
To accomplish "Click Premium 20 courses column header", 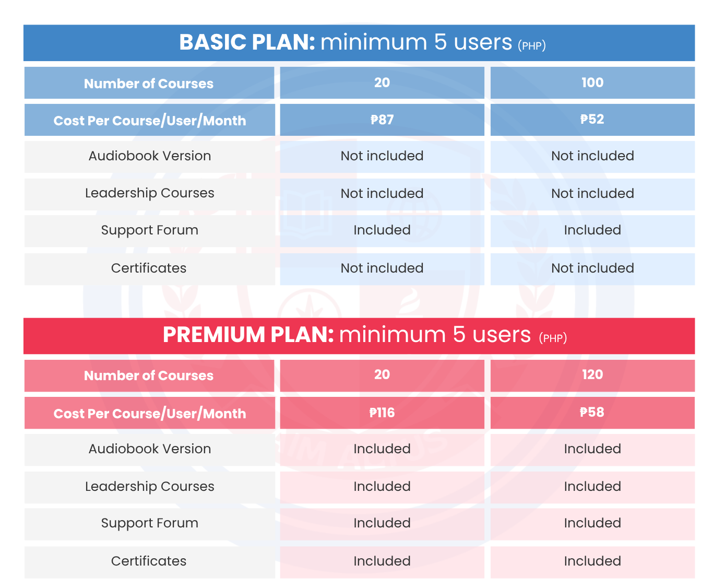I will (382, 375).
